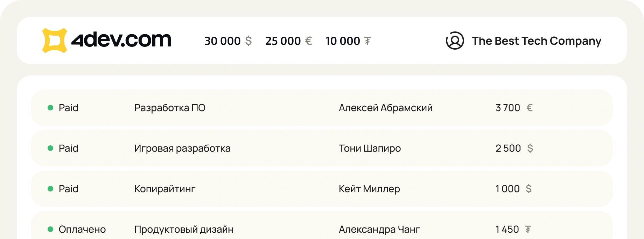This screenshot has height=239, width=644.
Task: Click Оплачено status on Продуктовый дизайн
Action: pyautogui.click(x=82, y=229)
